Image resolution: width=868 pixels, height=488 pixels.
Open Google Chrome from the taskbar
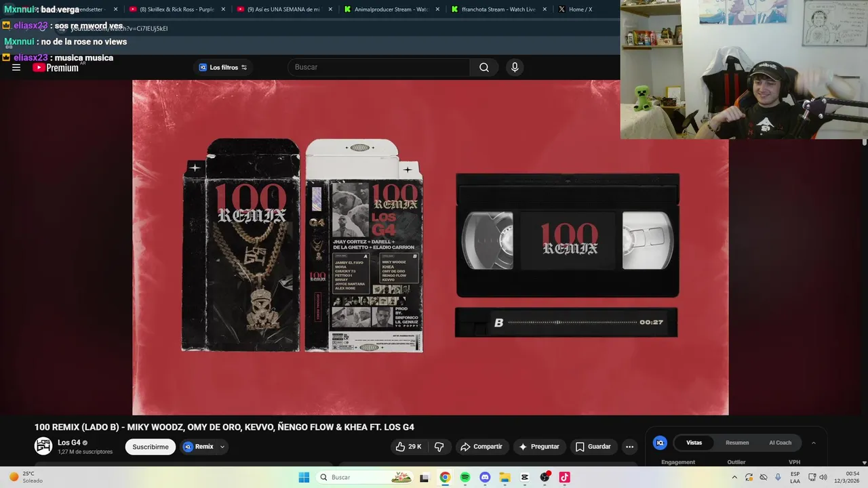tap(445, 477)
